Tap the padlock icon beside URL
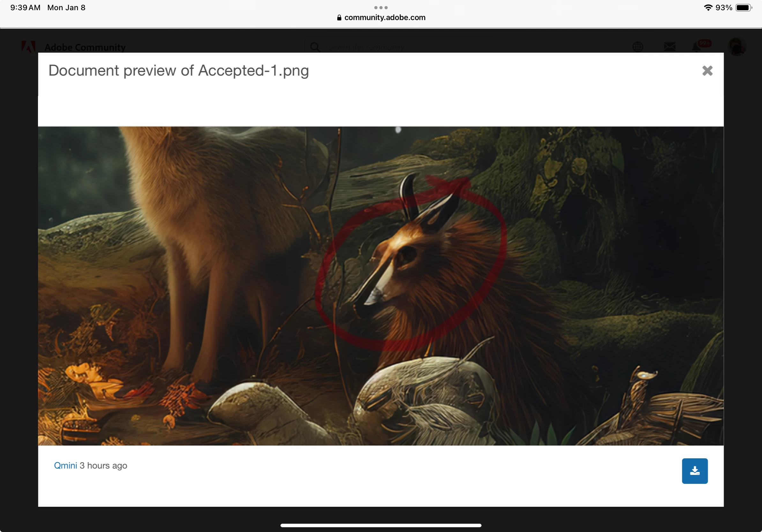The height and width of the screenshot is (532, 762). 339,18
